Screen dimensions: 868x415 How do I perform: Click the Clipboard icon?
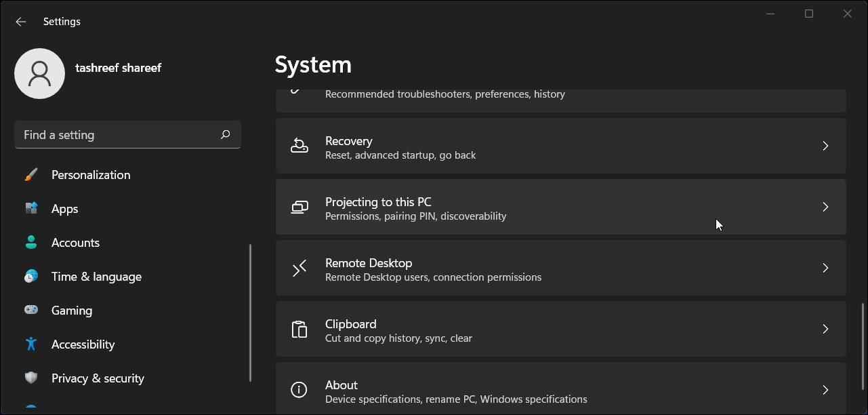pyautogui.click(x=299, y=330)
